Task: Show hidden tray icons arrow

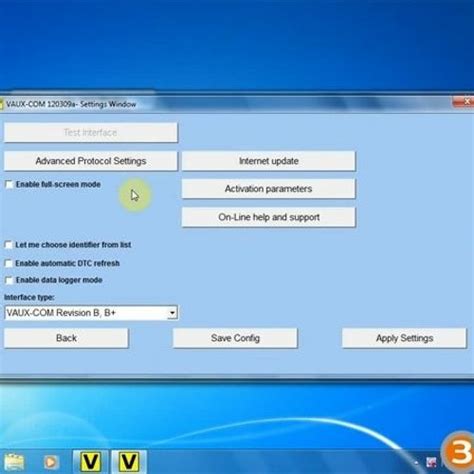Action: click(416, 463)
